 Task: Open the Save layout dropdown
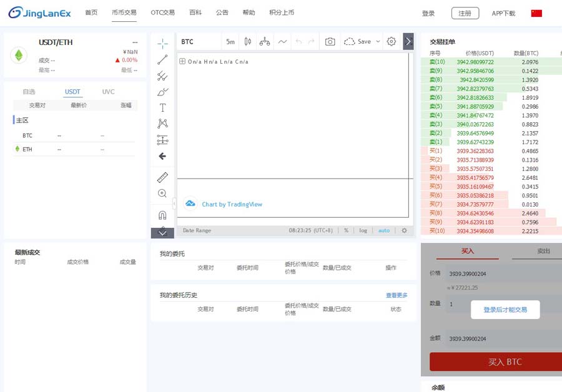coord(362,42)
